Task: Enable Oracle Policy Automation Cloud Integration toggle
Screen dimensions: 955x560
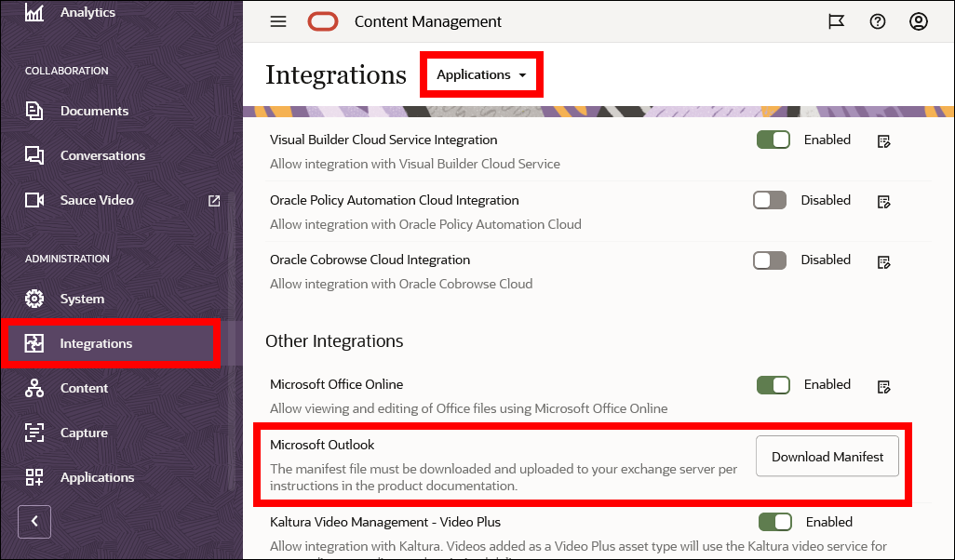Action: (x=770, y=200)
